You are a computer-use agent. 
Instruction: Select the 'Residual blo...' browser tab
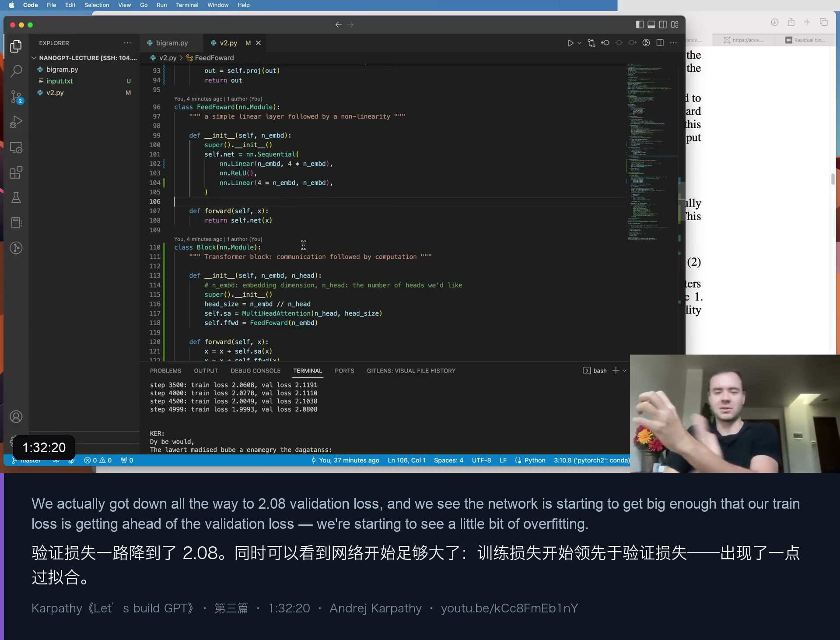[x=805, y=40]
